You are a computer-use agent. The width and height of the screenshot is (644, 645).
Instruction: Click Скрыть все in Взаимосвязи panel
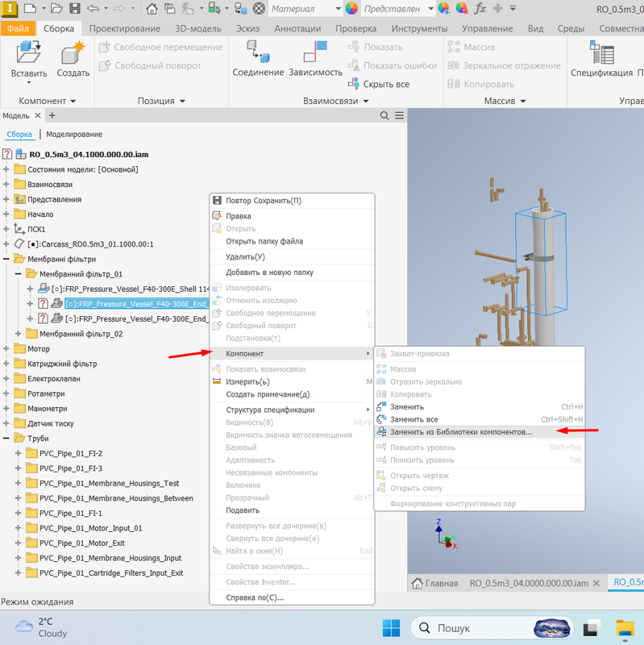379,84
